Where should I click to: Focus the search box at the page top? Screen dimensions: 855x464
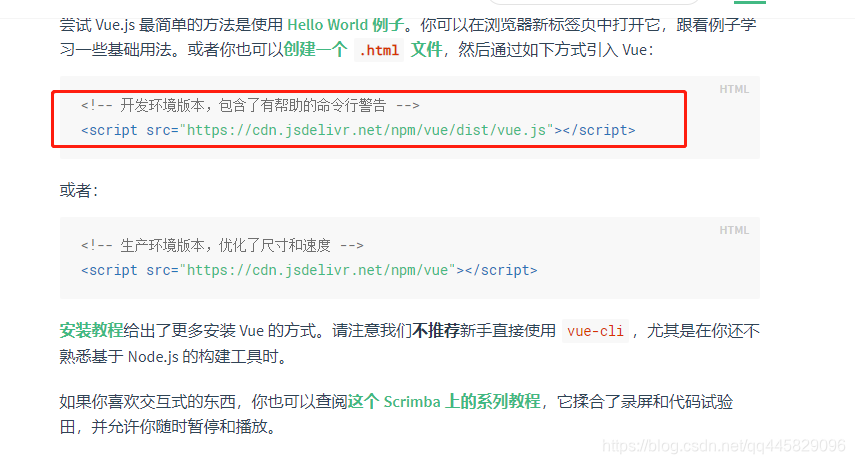click(x=593, y=2)
